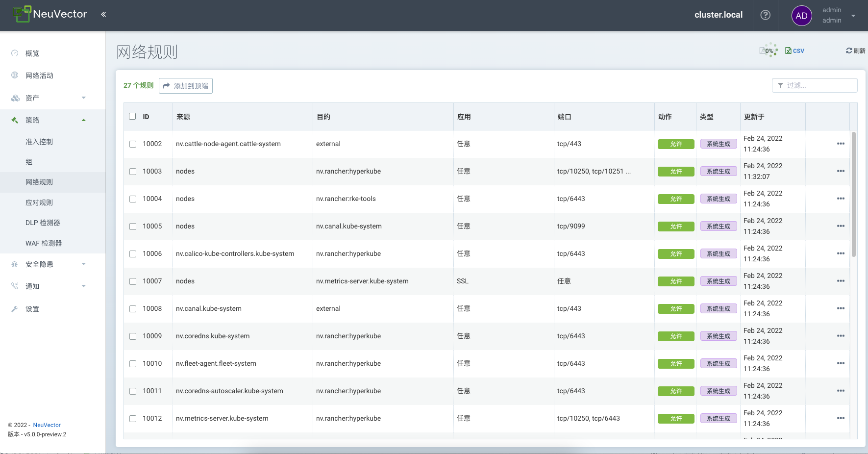
Task: Collapse the sidebar with the double chevron icon
Action: pos(103,14)
